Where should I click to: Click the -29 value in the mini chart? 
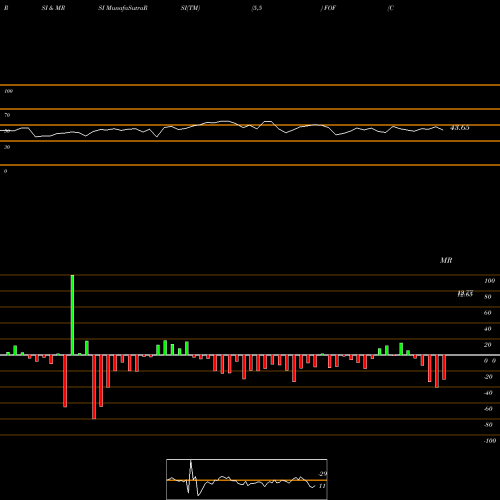pyautogui.click(x=323, y=474)
